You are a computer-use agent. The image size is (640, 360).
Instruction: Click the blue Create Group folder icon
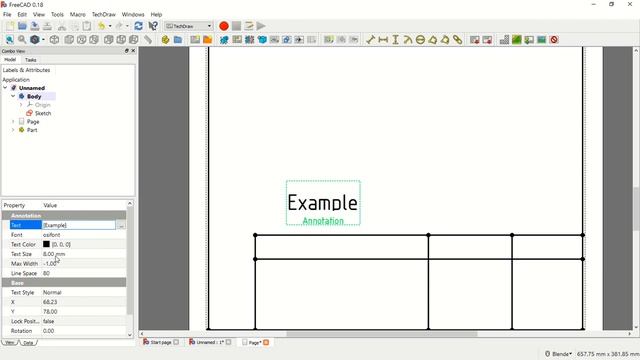(x=178, y=40)
